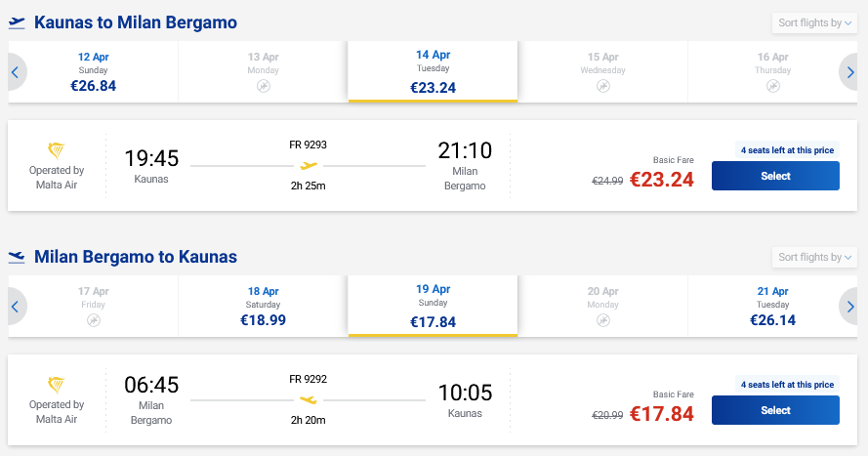Show later outbound dates with right arrow
868x456 pixels.
point(851,71)
